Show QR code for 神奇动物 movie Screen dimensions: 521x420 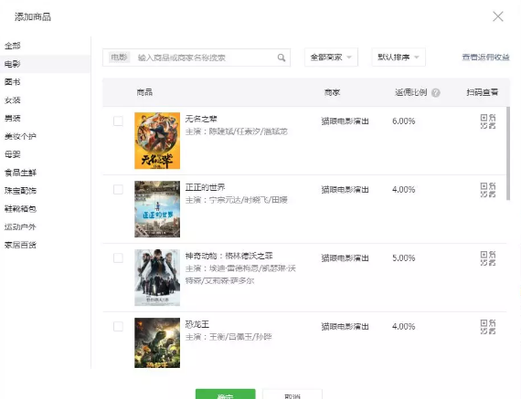[x=488, y=258]
